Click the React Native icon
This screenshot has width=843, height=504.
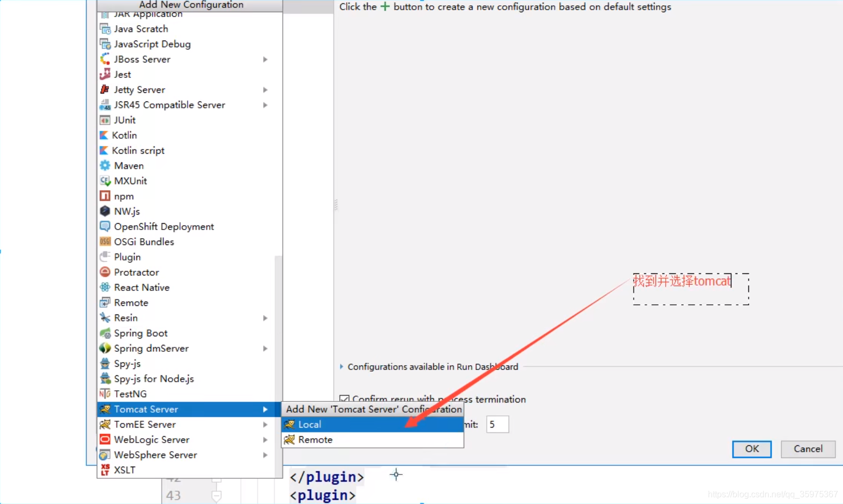tap(105, 287)
